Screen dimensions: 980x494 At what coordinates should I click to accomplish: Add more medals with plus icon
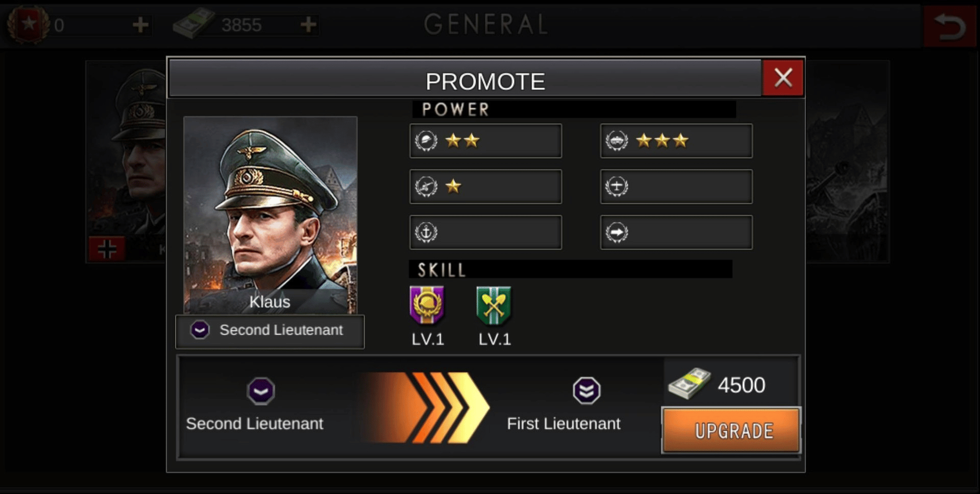[140, 24]
